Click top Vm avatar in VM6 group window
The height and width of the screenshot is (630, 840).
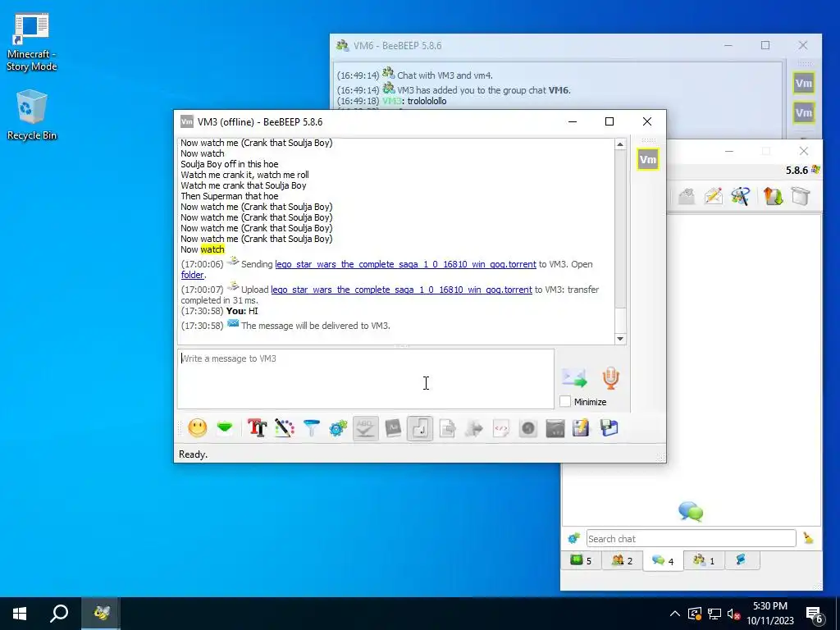804,83
